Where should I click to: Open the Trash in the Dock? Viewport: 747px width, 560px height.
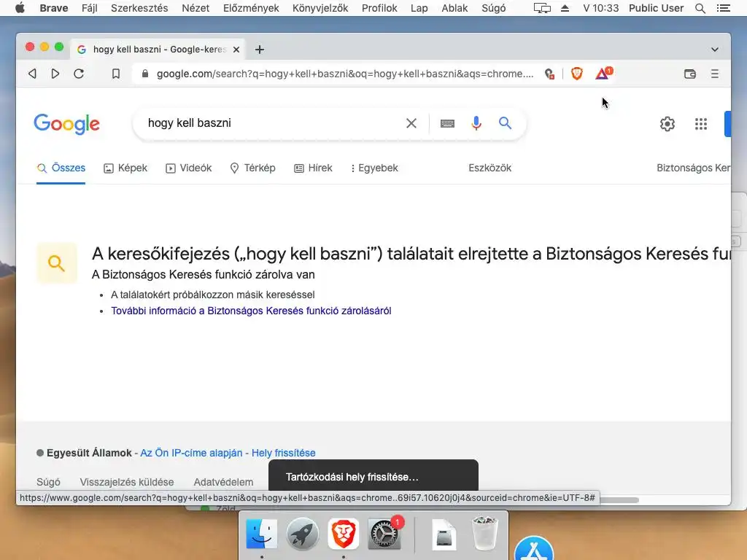[485, 534]
